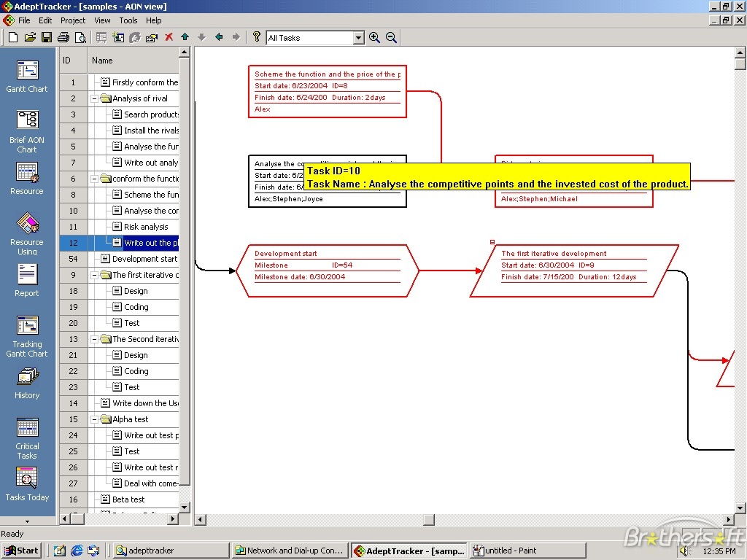
Task: Open the History view
Action: [x=27, y=384]
